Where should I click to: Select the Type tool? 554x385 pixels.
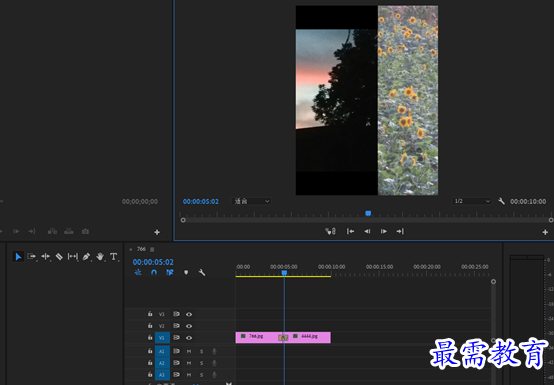coord(113,257)
